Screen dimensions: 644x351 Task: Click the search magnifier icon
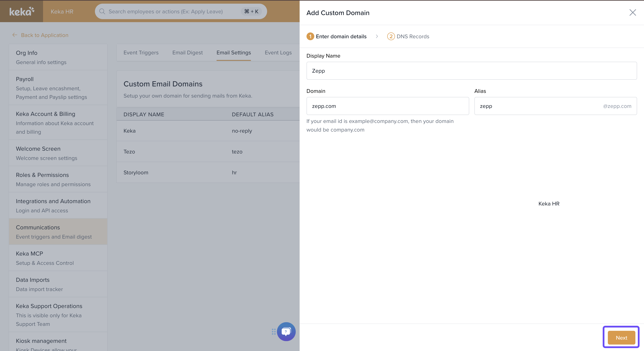[x=102, y=11]
